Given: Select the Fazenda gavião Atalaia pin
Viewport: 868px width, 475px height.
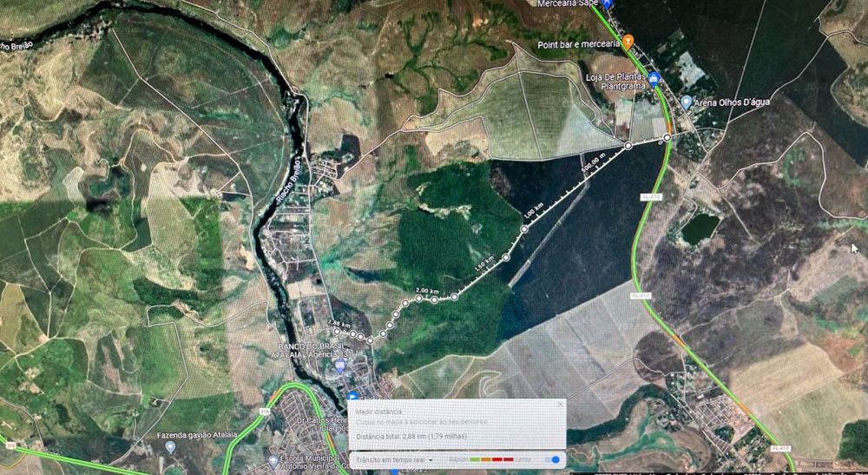Looking at the screenshot, I should (170, 446).
